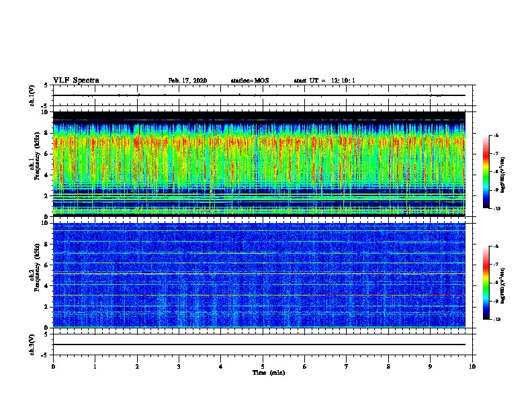Select the date text "Feb. 17, 2020"
Image resolution: width=532 pixels, height=411 pixels.
pyautogui.click(x=187, y=81)
